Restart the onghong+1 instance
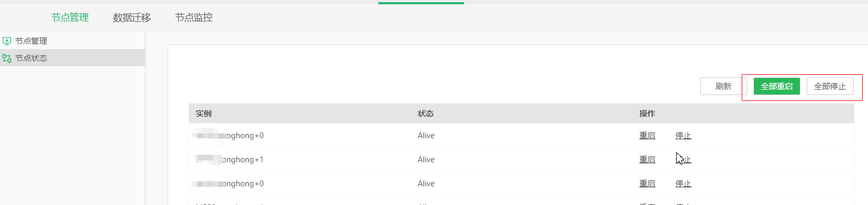868x205 pixels. pos(647,160)
